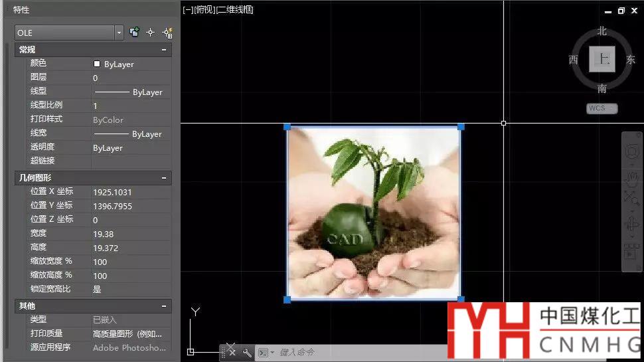The height and width of the screenshot is (362, 644).
Task: Open the OLE object type dropdown
Action: point(119,33)
